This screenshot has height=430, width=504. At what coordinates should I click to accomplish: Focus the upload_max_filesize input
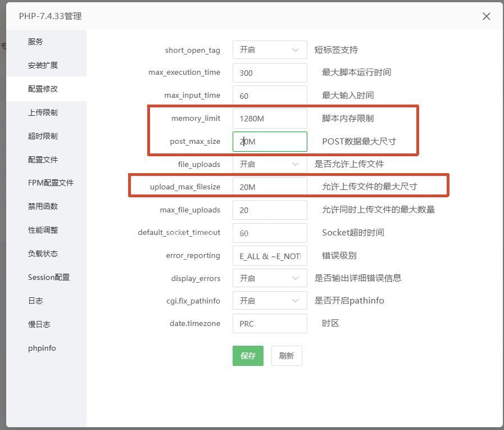tap(270, 187)
